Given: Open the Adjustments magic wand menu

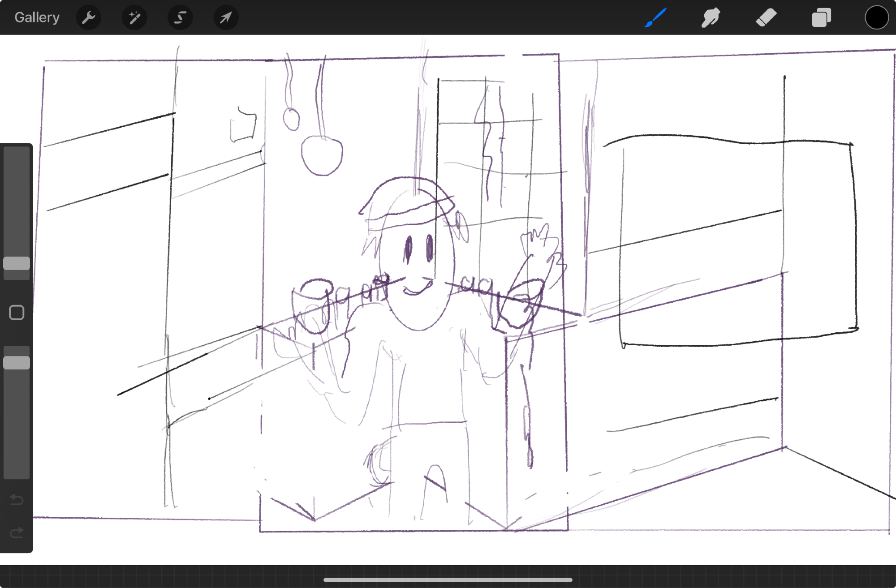Looking at the screenshot, I should pos(134,18).
